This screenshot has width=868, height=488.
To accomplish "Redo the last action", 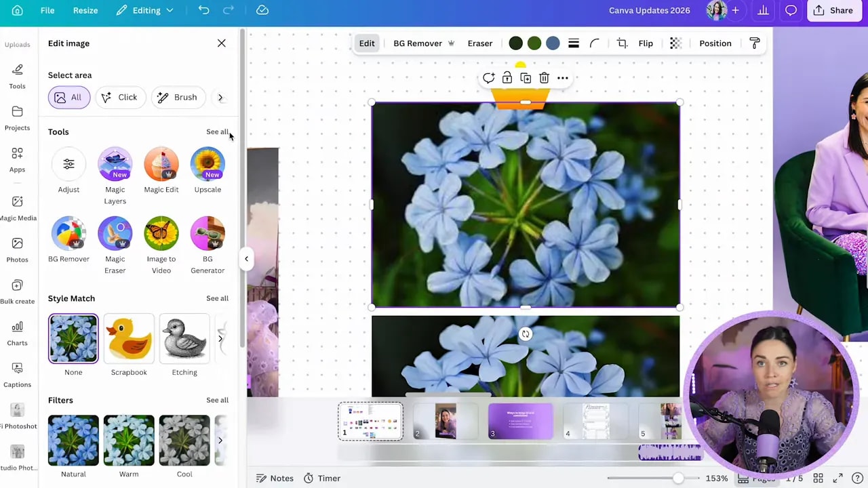I will tap(229, 10).
